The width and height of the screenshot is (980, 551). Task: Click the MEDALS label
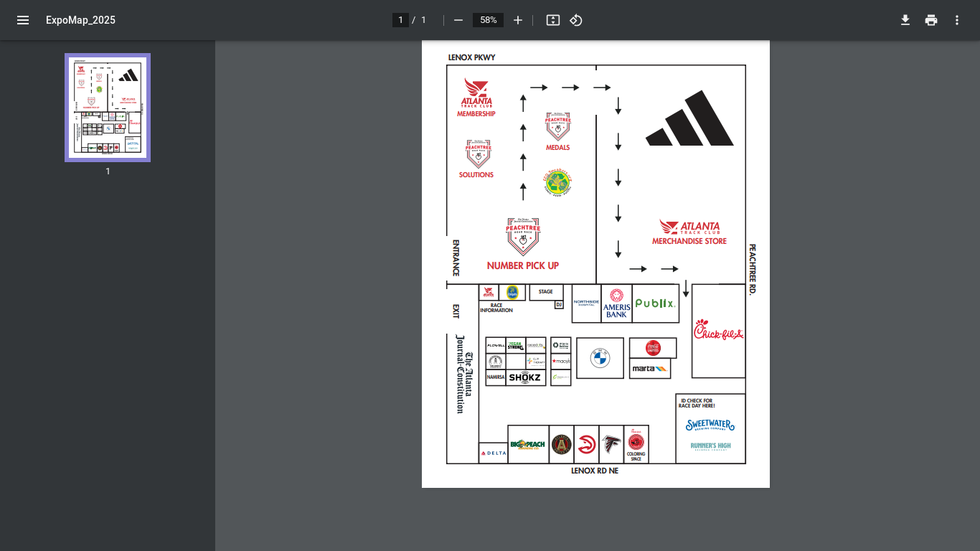(557, 148)
